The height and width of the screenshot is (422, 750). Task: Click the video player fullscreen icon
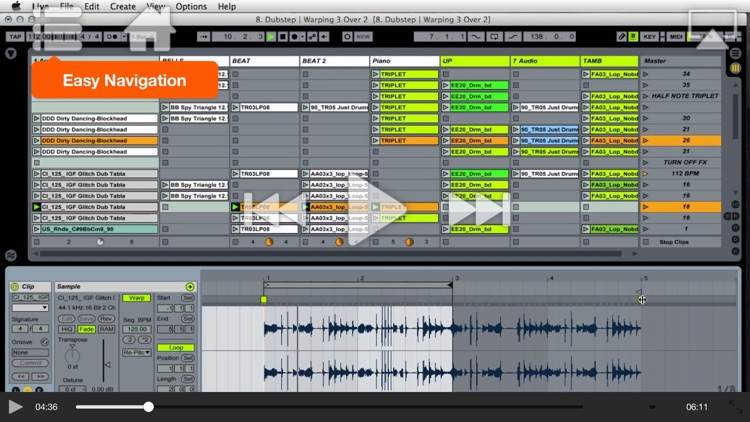pos(735,407)
